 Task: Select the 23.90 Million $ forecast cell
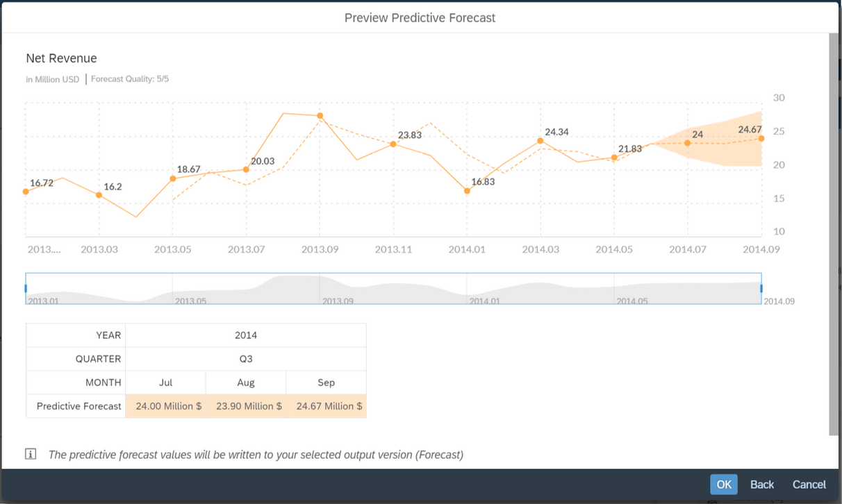coord(245,406)
